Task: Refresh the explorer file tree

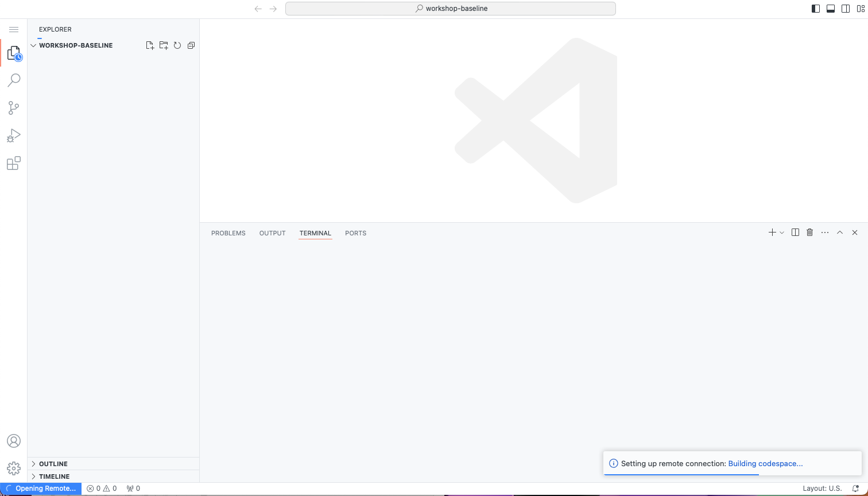Action: [x=177, y=45]
